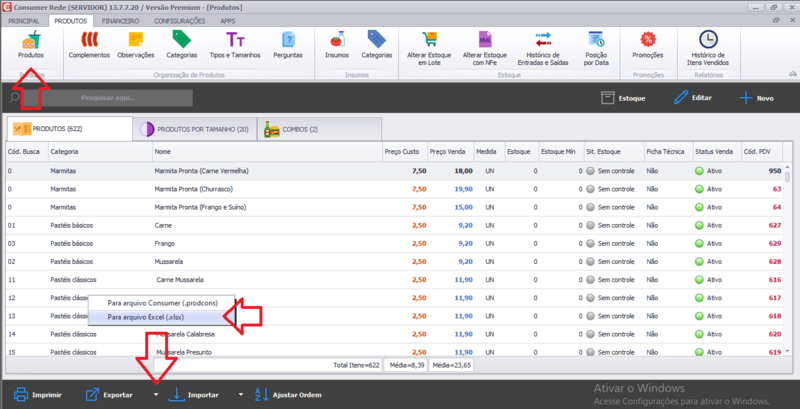
Task: Expand the Importar dropdown arrow
Action: click(241, 395)
